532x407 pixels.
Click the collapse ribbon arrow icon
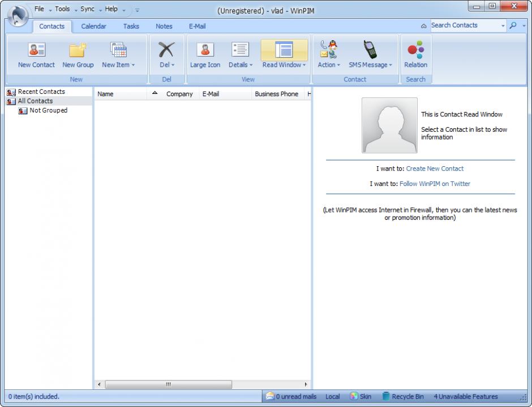[x=423, y=26]
